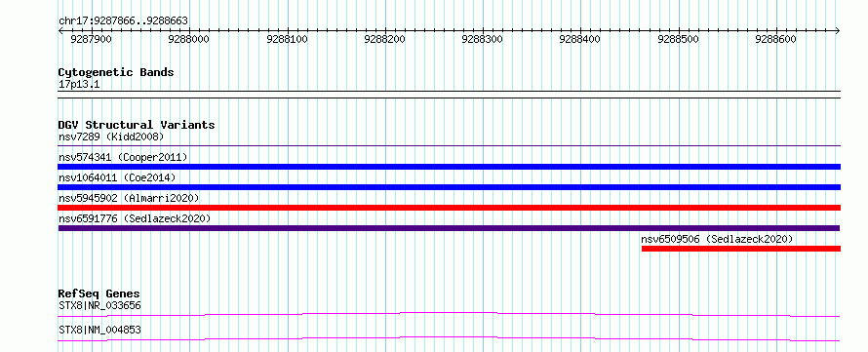
Task: Click ruler position 9288400
Action: 580,39
